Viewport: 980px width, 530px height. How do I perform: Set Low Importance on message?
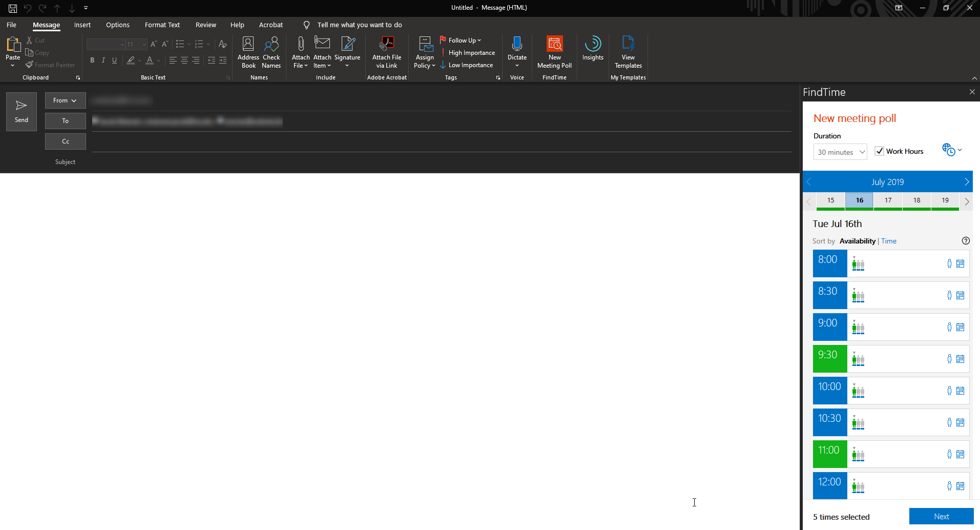click(466, 65)
